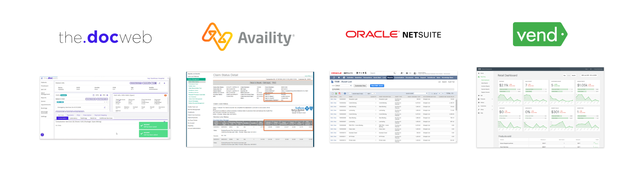The height and width of the screenshot is (177, 644).
Task: Click the NetSuite search magnifier icon
Action: click(394, 73)
